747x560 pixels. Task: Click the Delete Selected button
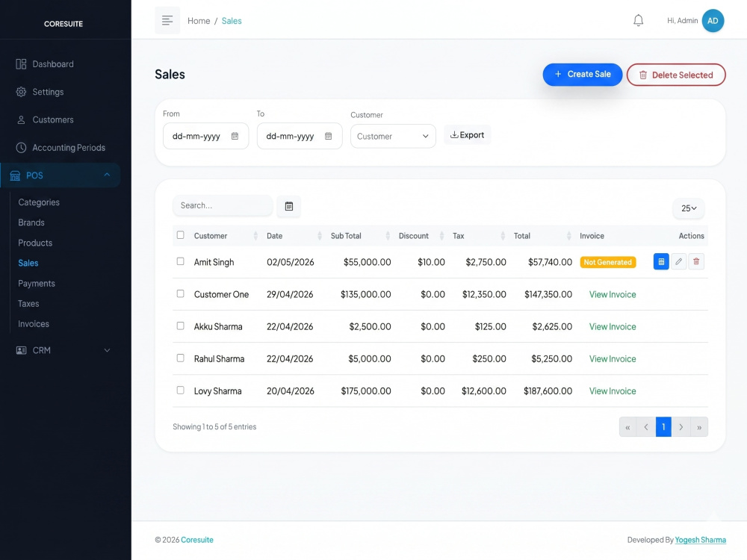(x=676, y=75)
